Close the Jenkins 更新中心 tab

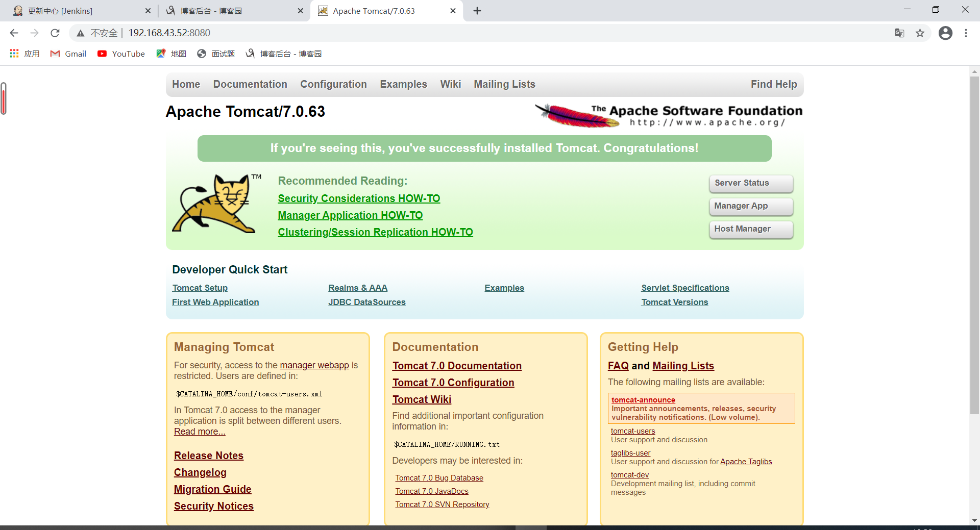point(148,11)
